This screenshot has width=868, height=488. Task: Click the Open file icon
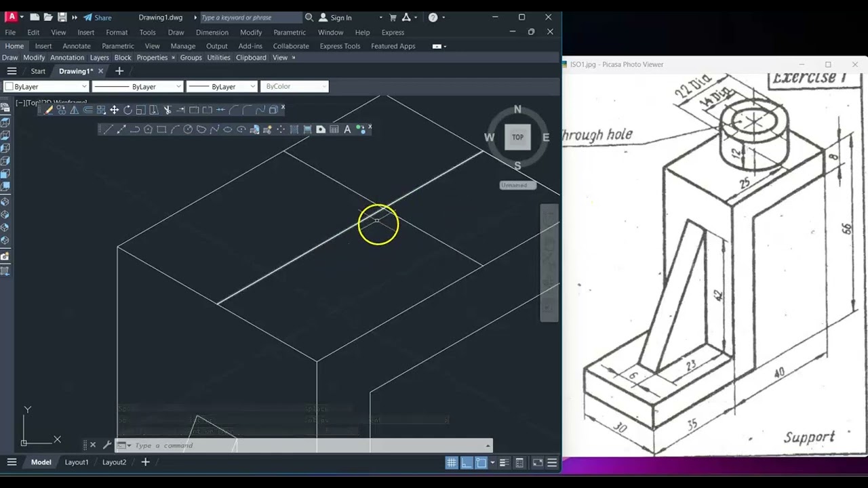tap(48, 17)
